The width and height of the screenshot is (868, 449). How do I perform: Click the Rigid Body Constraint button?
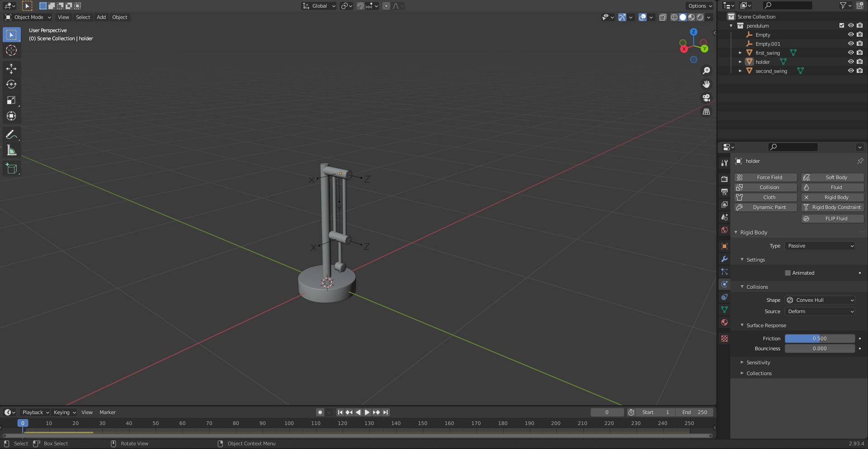click(833, 207)
